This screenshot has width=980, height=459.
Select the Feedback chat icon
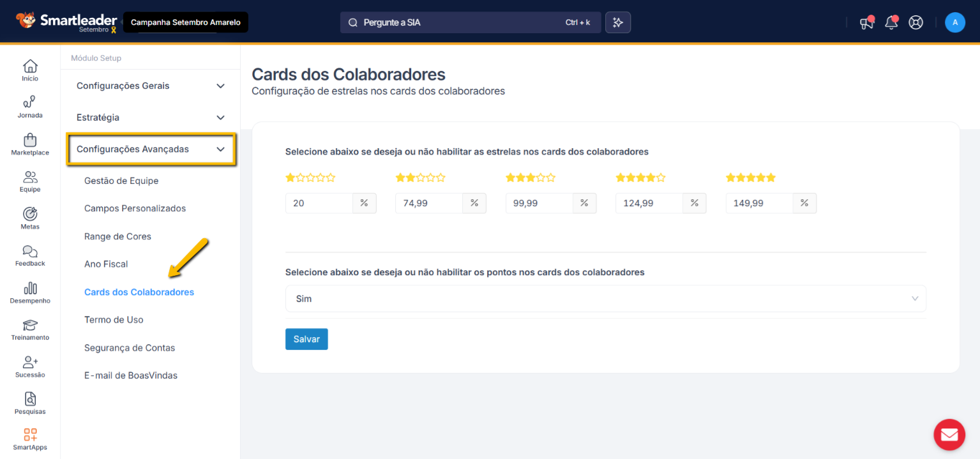point(29,252)
